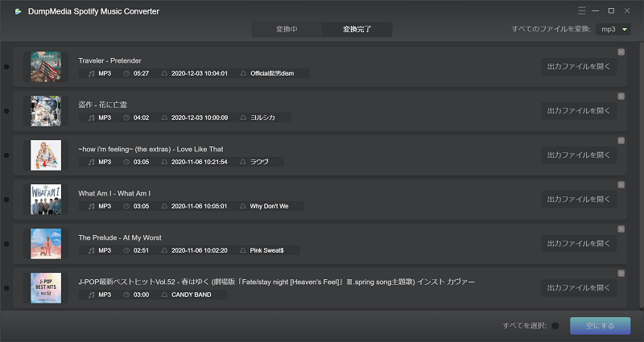644x342 pixels.
Task: Remove the J-POP最新ベストヒットVol.52 entry
Action: (x=621, y=274)
